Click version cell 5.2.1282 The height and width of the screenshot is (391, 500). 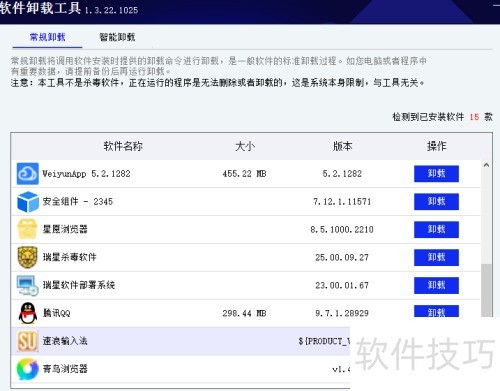pyautogui.click(x=342, y=174)
